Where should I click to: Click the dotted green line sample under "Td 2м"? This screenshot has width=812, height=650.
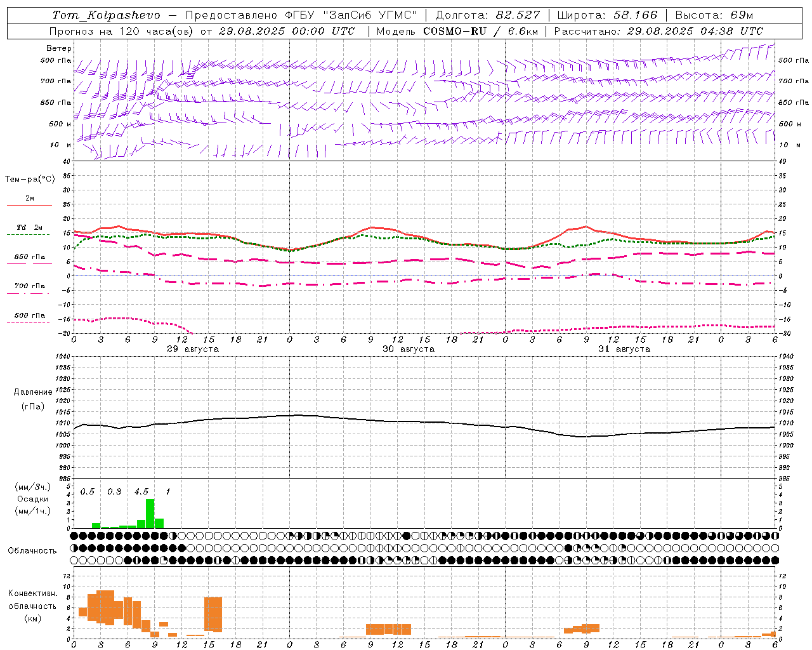[29, 235]
